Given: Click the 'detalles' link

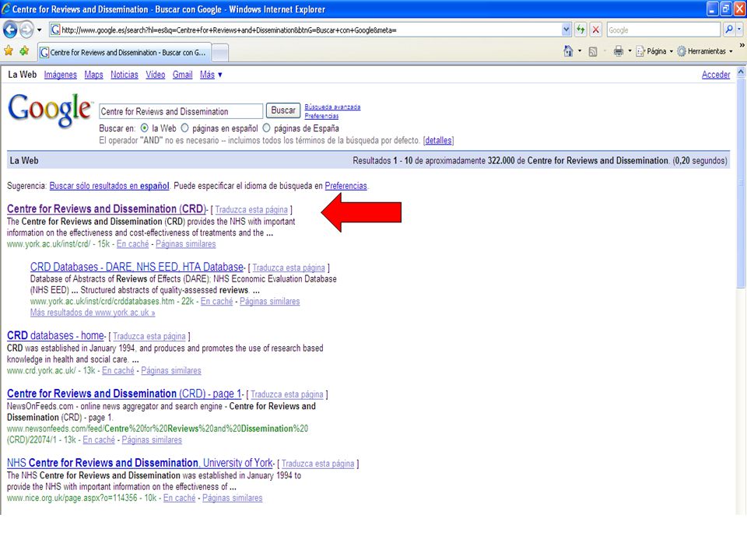Looking at the screenshot, I should click(x=438, y=141).
